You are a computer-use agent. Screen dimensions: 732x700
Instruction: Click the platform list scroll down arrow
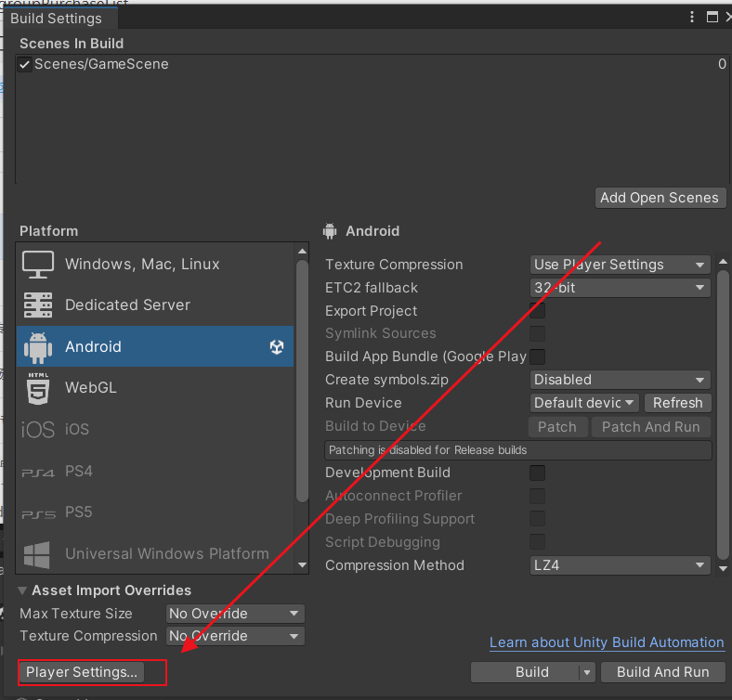coord(302,565)
